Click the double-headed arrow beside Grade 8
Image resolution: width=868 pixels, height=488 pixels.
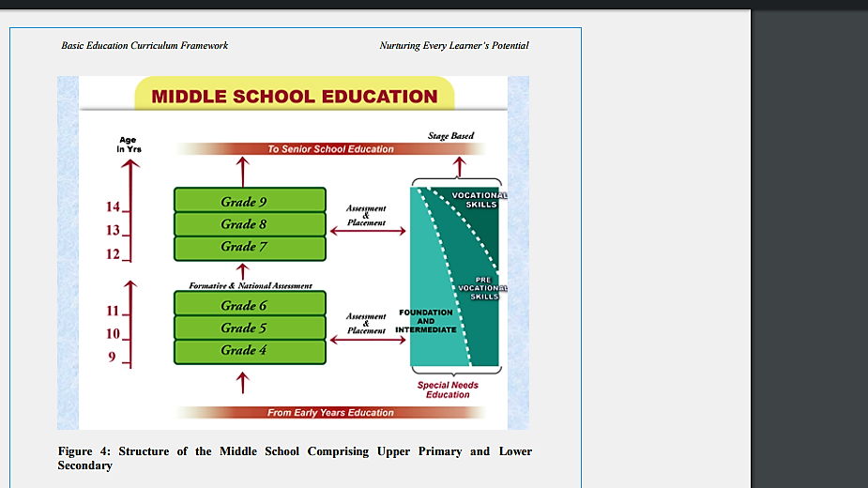click(367, 231)
